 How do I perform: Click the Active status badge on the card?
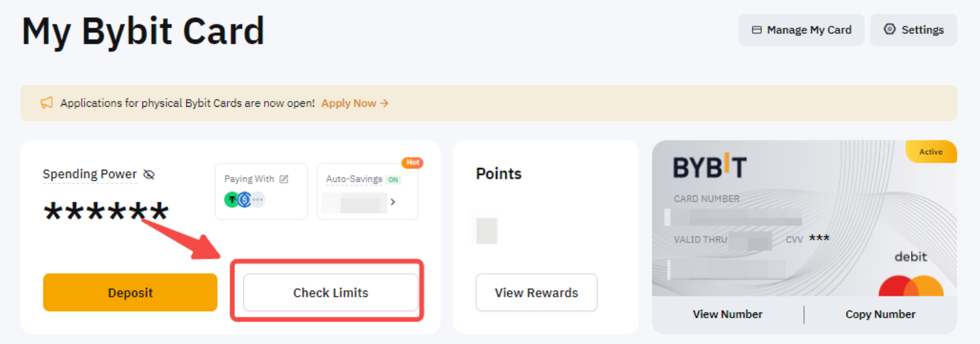[x=930, y=152]
